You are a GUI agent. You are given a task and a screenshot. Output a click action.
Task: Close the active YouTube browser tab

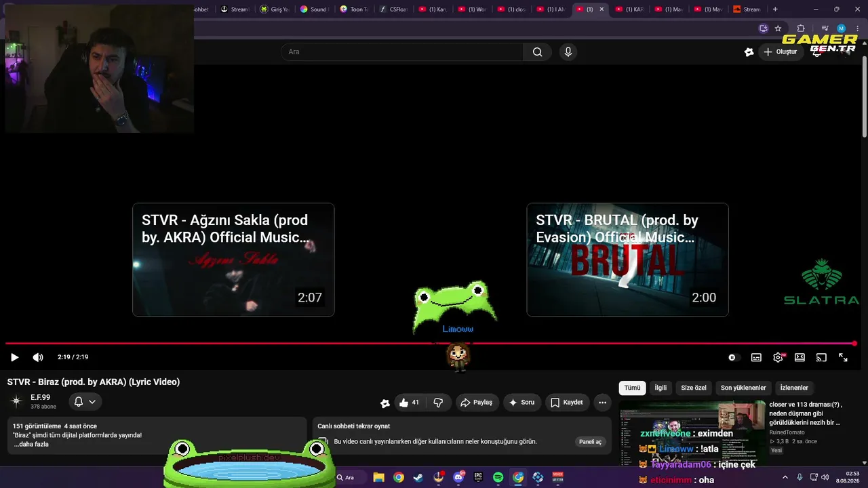coord(601,9)
